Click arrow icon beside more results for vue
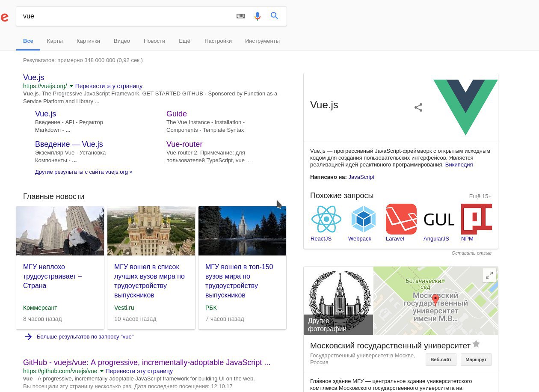The height and width of the screenshot is (392, 539). (x=28, y=337)
